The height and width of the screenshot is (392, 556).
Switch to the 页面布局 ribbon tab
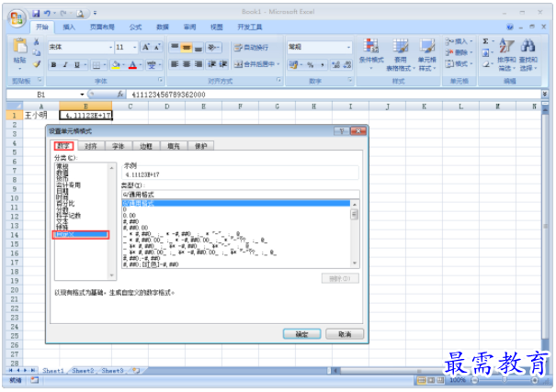click(102, 28)
